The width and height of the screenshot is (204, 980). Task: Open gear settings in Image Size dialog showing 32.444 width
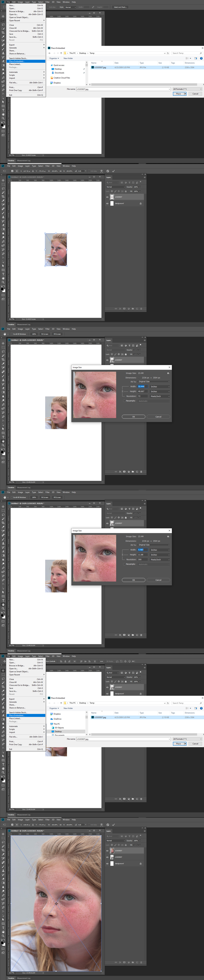[x=168, y=373]
